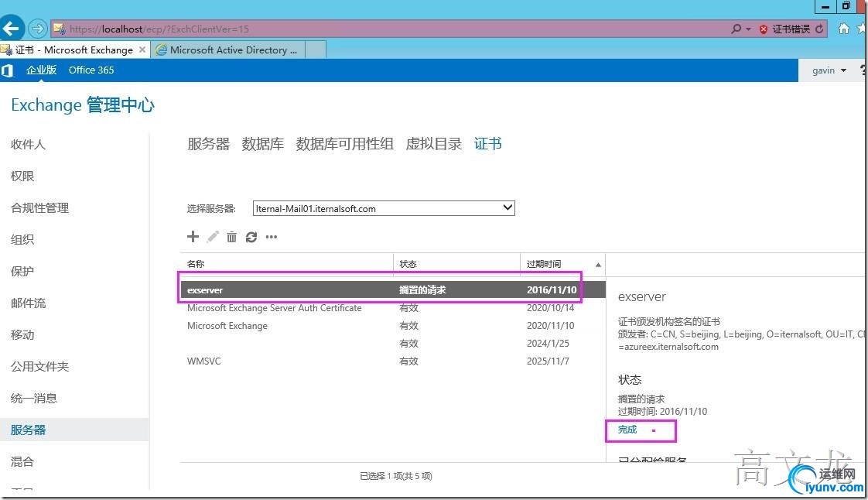This screenshot has width=868, height=500.
Task: Sort by the 状态 column header
Action: click(456, 264)
